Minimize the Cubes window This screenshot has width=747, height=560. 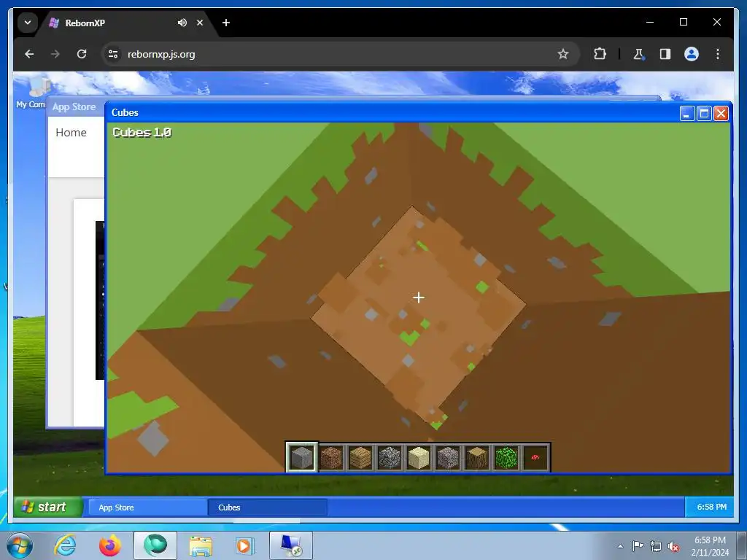686,113
